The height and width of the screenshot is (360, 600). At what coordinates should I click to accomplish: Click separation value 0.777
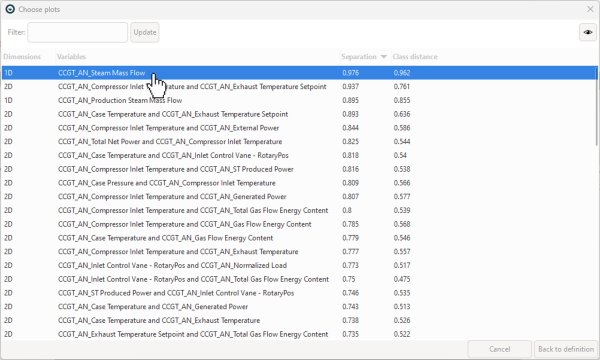351,252
